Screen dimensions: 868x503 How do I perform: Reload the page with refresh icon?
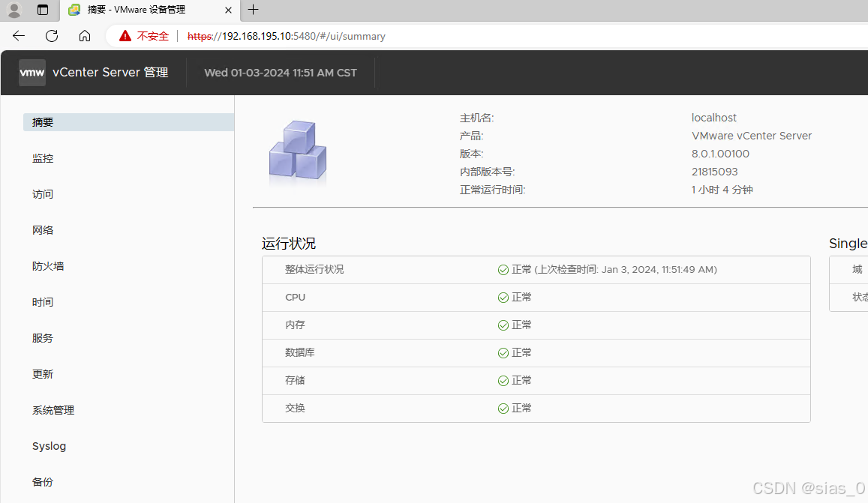(52, 36)
